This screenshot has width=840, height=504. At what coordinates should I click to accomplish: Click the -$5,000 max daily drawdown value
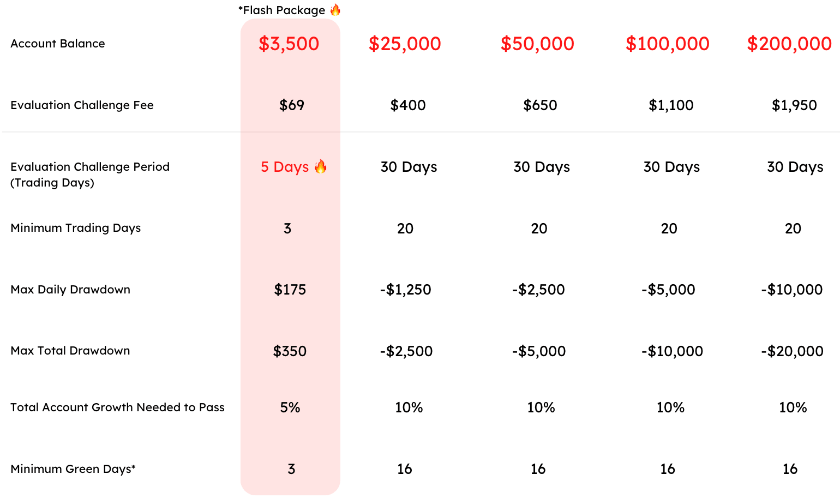tap(668, 290)
